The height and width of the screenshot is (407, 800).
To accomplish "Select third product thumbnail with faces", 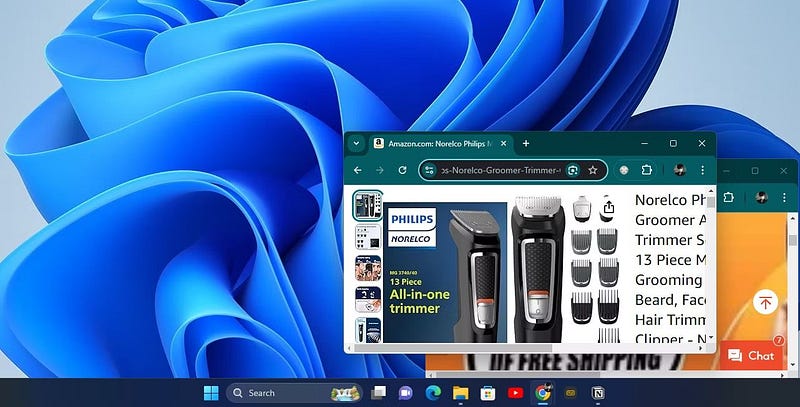I will [x=367, y=268].
